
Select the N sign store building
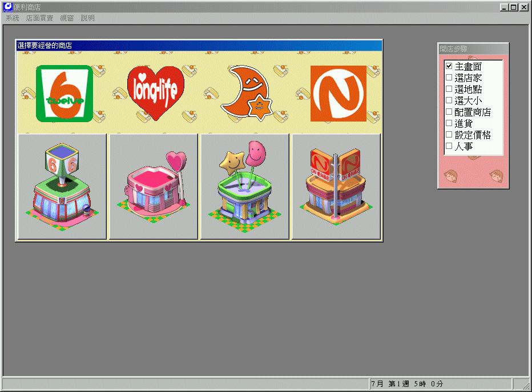336,186
